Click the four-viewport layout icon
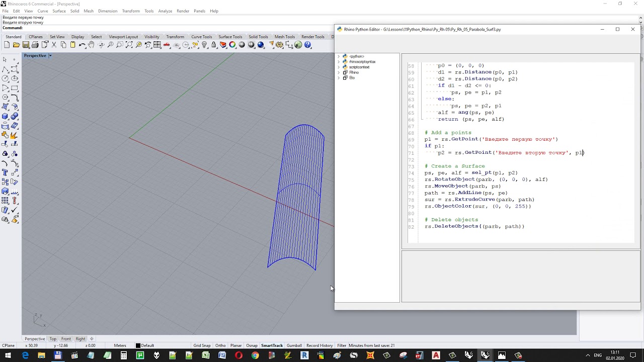644x362 pixels. 157,45
